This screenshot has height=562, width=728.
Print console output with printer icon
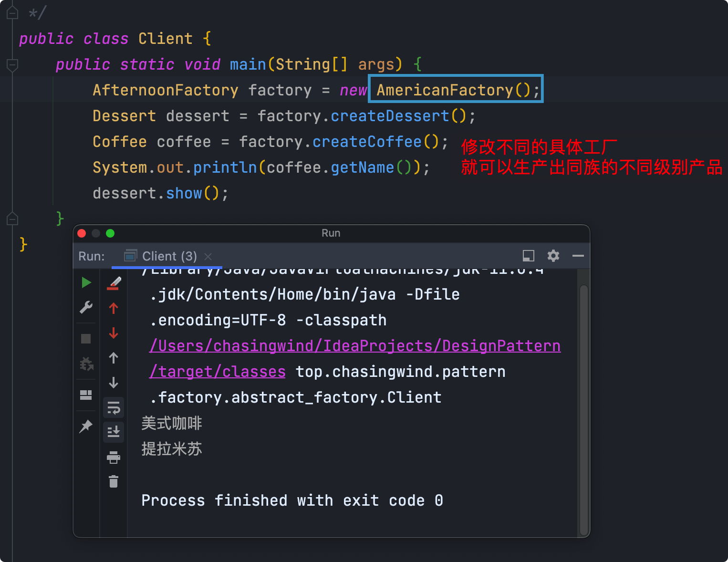114,458
